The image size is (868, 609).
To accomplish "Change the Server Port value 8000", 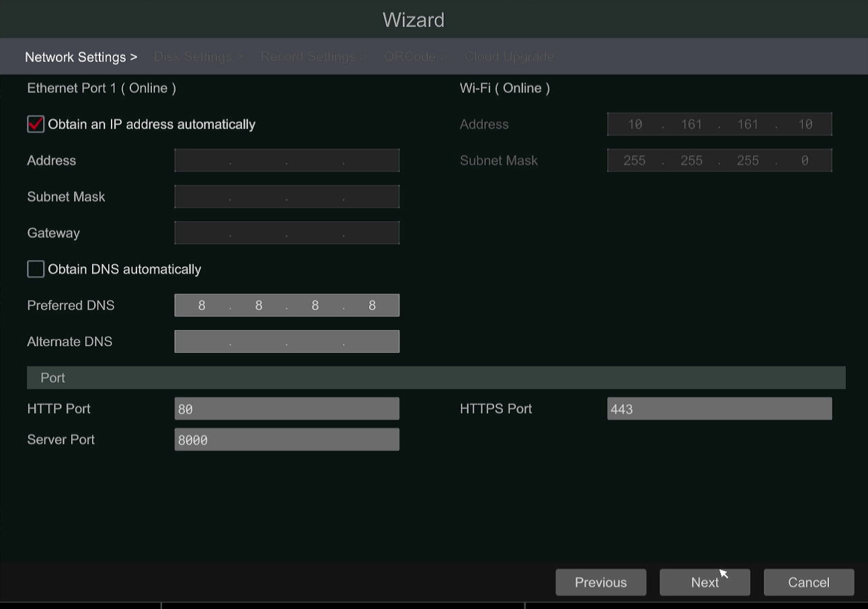I will [x=287, y=440].
